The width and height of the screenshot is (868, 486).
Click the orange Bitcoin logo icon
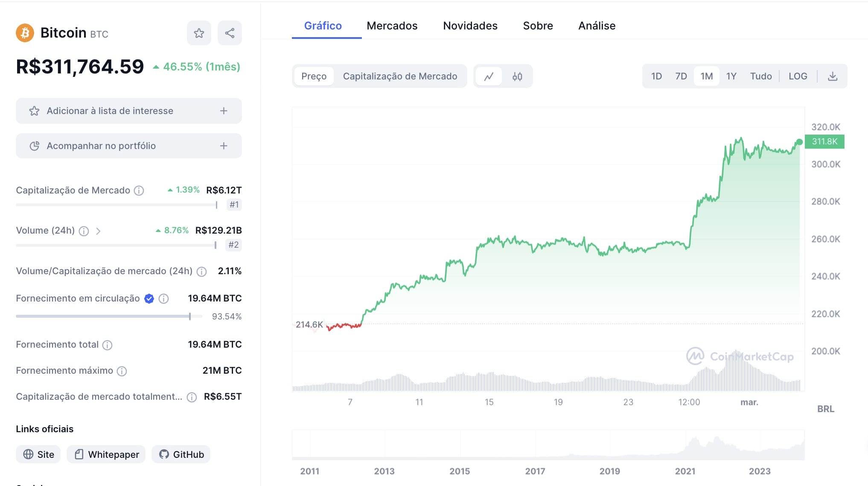[x=25, y=33]
